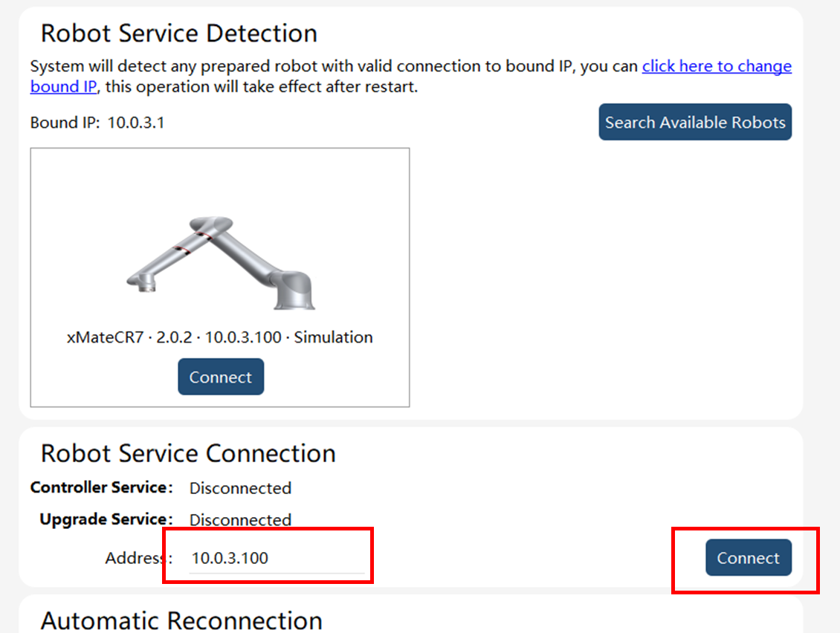Click the Upgrade Service Disconnected status
This screenshot has width=840, height=633.
241,520
